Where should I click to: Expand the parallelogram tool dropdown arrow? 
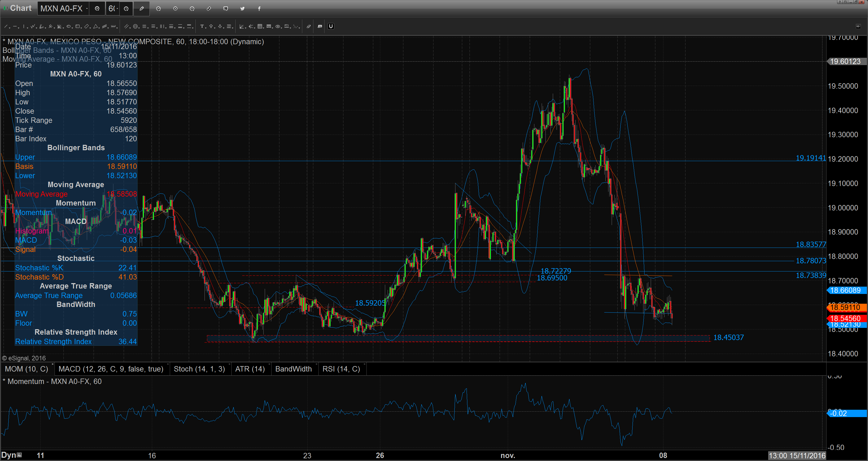90,28
